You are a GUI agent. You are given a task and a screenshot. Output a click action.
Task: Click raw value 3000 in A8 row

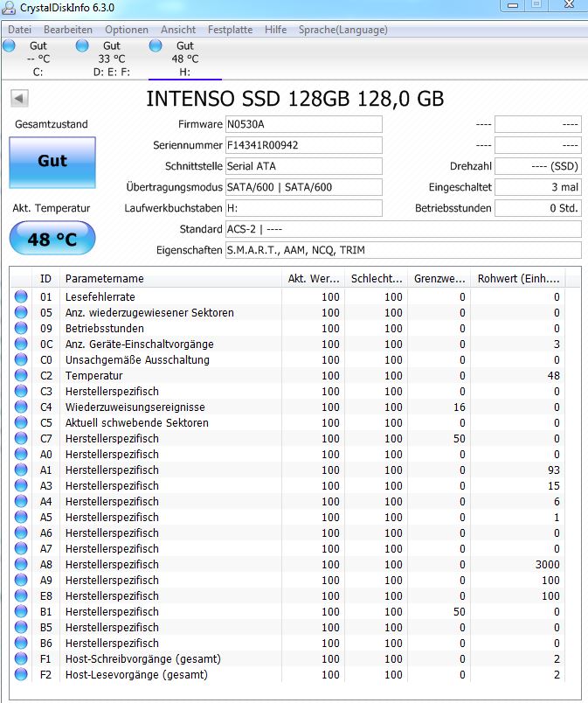tap(548, 564)
